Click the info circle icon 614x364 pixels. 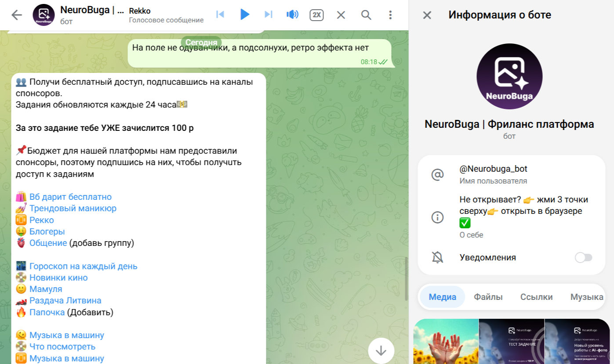click(437, 217)
